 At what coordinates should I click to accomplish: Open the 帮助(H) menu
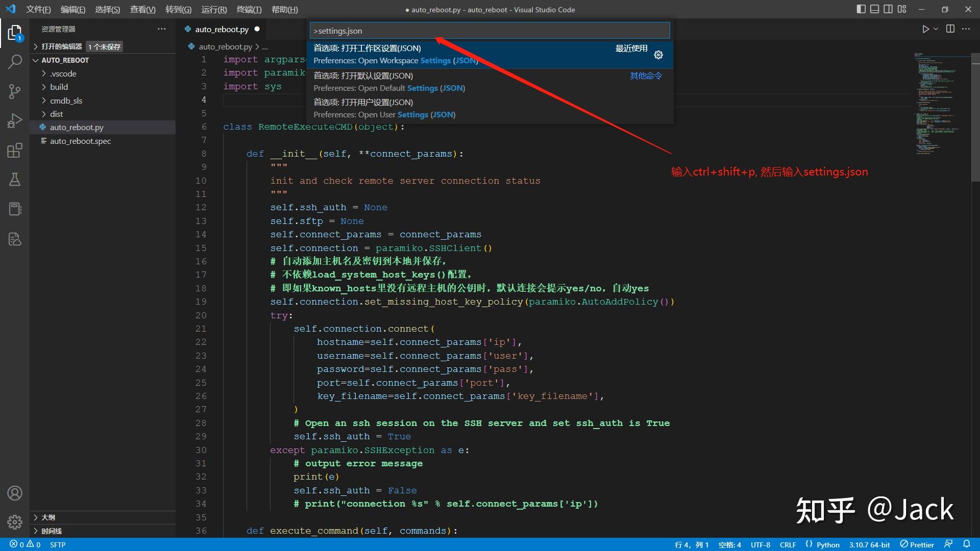coord(284,10)
